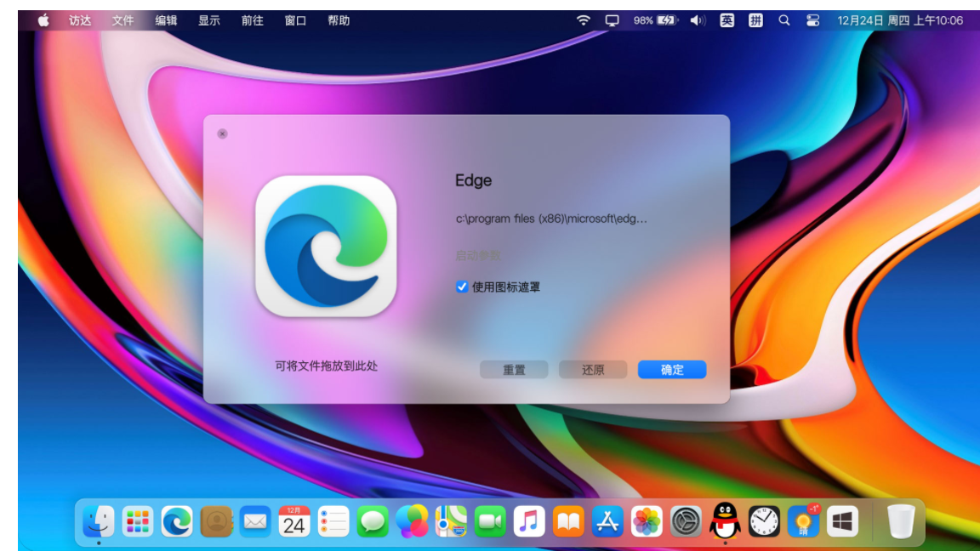Screen dimensions: 980x551
Task: Click the 拼 input method icon
Action: (x=755, y=20)
